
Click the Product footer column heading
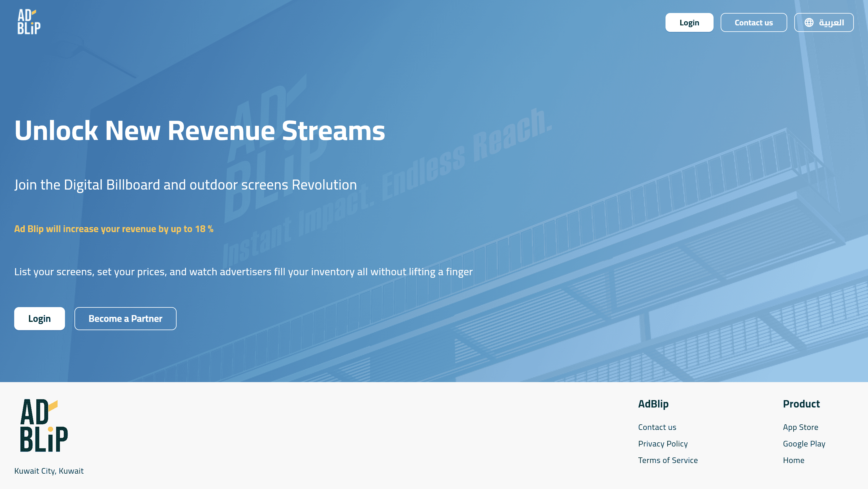pos(801,404)
